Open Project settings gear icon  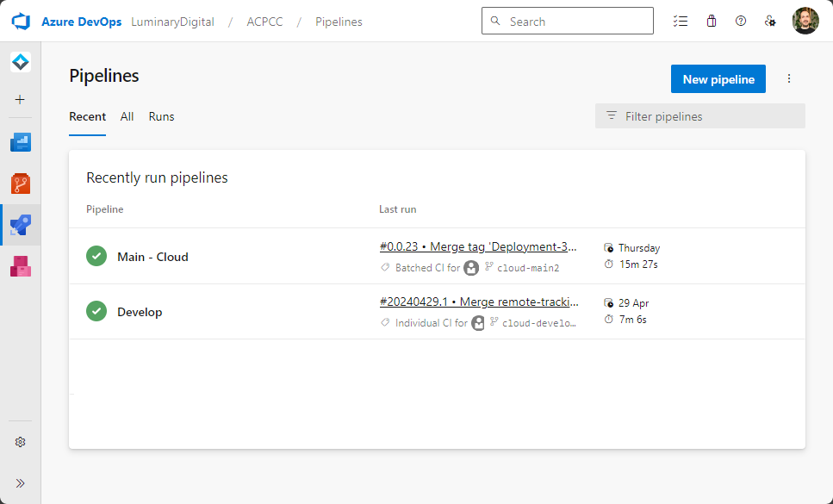point(21,442)
